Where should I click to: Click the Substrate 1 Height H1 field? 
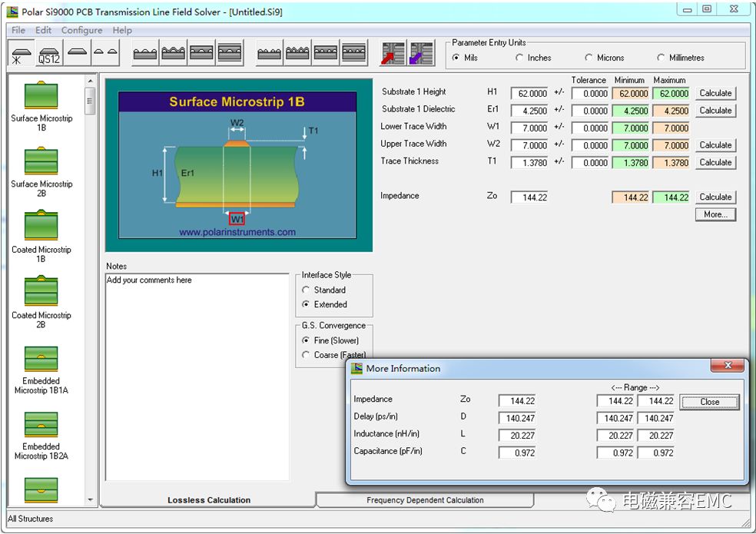tap(530, 94)
